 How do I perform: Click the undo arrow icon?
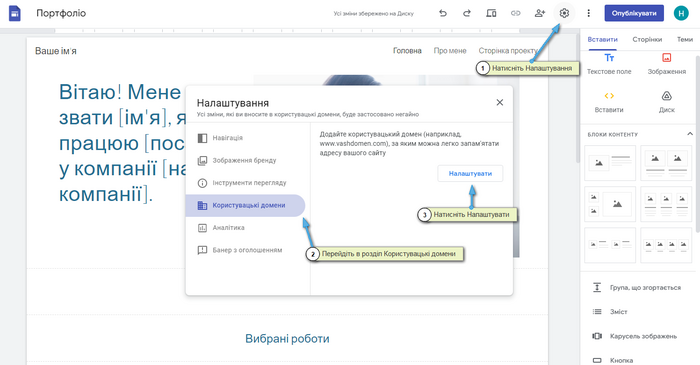[x=442, y=13]
